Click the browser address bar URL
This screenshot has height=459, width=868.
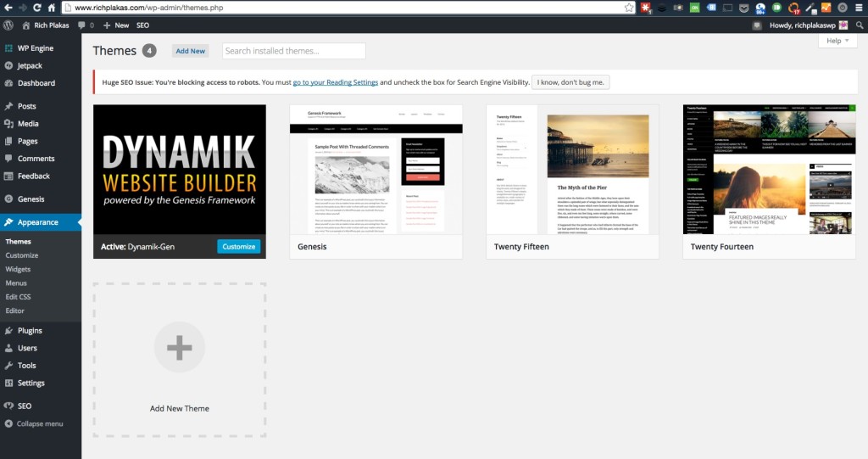(x=148, y=8)
